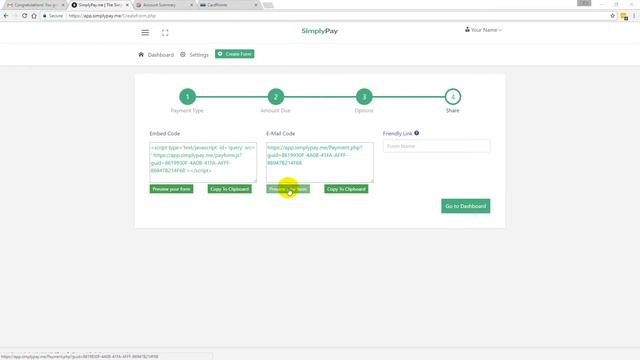Viewport: 640px width, 360px height.
Task: Open a new browser tab
Action: 268,5
